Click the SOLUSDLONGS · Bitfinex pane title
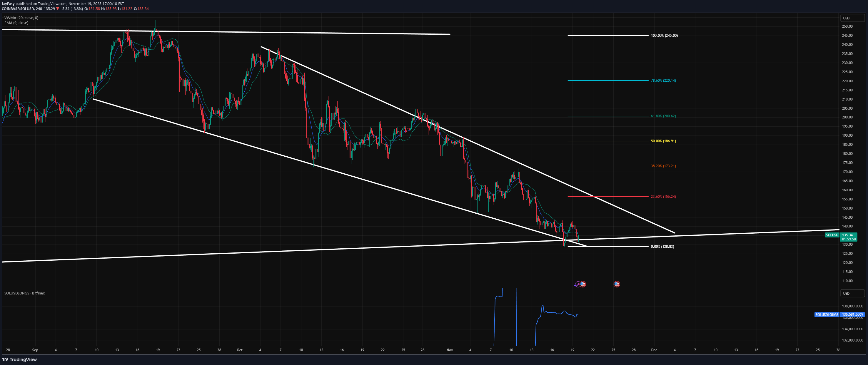 pyautogui.click(x=24, y=293)
